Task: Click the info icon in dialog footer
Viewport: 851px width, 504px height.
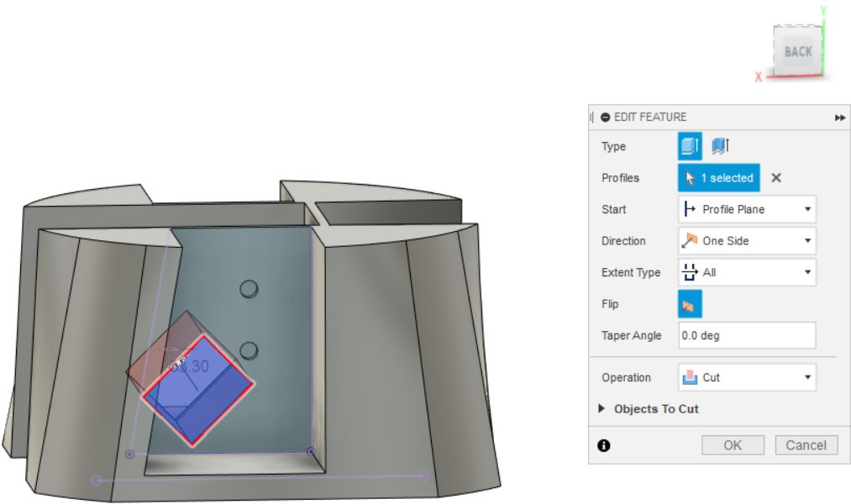Action: coord(603,445)
